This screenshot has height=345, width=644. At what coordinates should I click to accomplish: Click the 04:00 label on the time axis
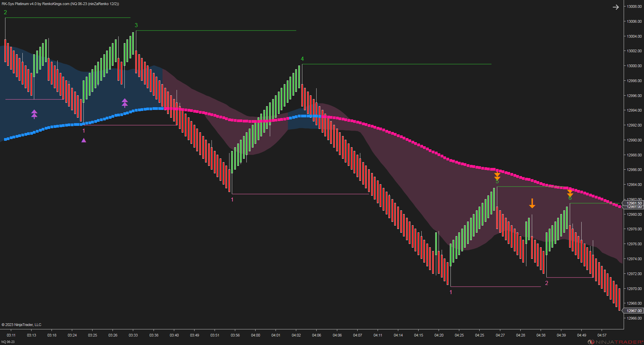[256, 335]
